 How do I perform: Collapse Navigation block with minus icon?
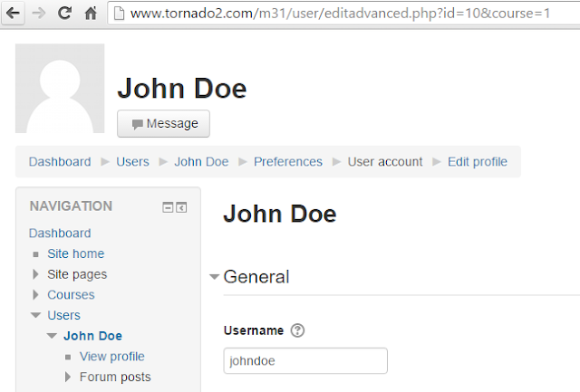coord(168,207)
